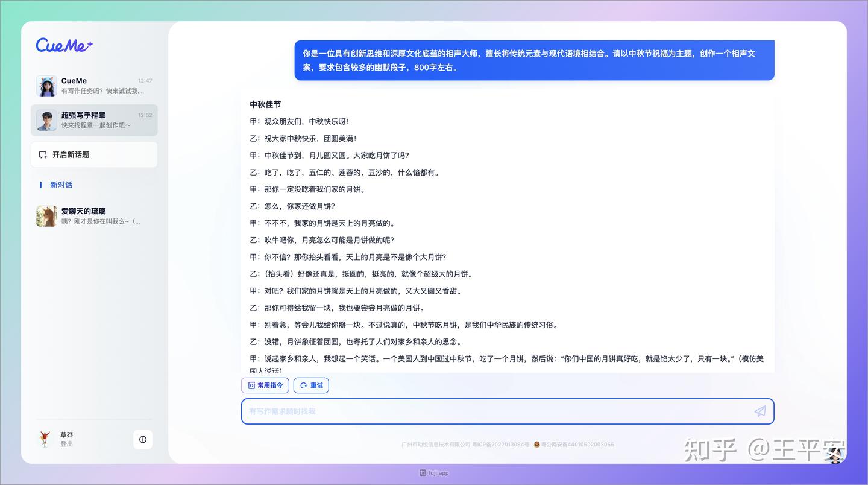Click the 超强写手程章 avatar thumbnail
This screenshot has width=868, height=485.
coord(46,120)
